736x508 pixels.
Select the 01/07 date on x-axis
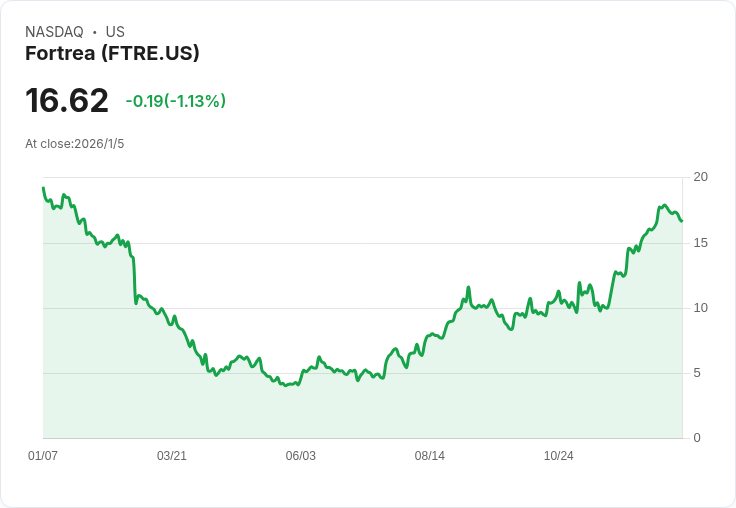(x=43, y=455)
